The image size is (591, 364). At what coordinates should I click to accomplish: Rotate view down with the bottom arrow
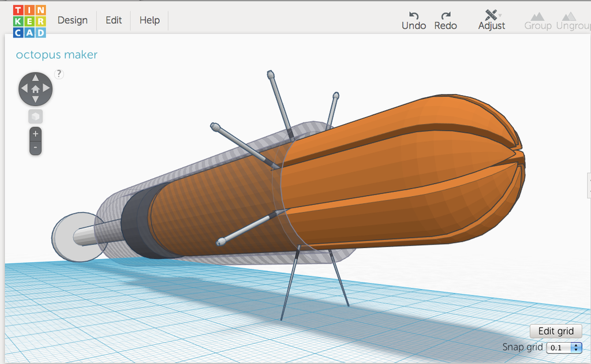35,100
